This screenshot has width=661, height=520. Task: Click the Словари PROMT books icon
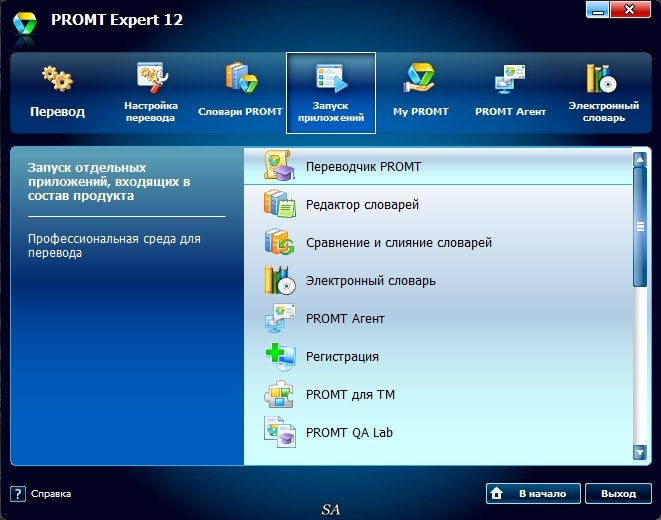pyautogui.click(x=241, y=78)
